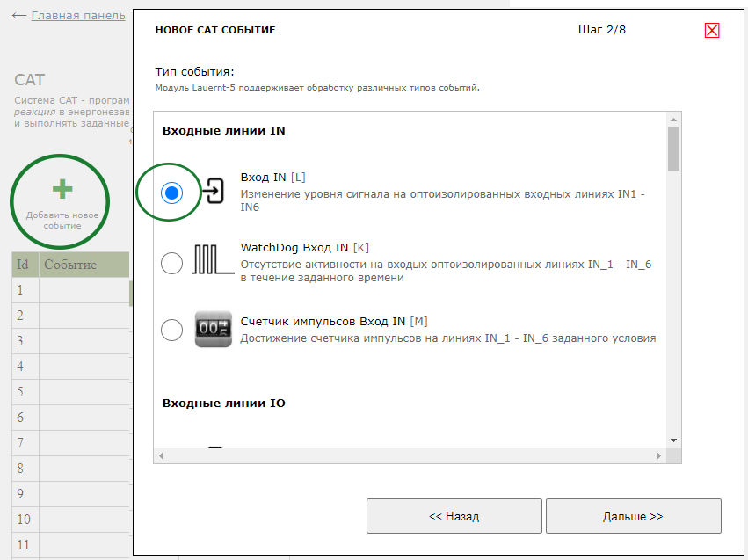Close dialog with the red X icon
Image resolution: width=748 pixels, height=560 pixels.
(712, 31)
